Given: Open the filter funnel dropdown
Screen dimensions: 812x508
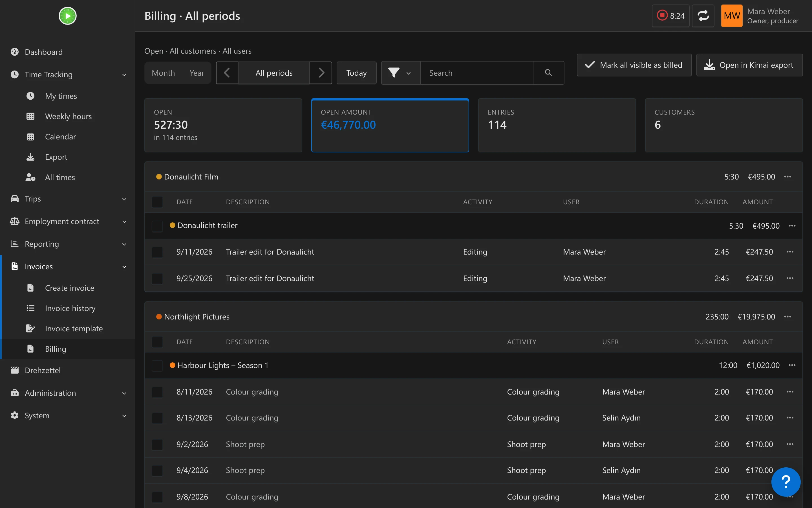Looking at the screenshot, I should 401,73.
